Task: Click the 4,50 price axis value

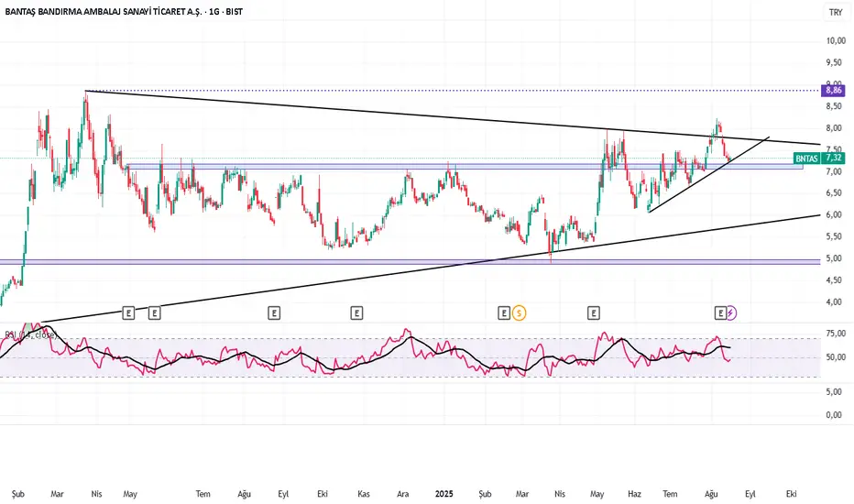Action: [x=836, y=280]
